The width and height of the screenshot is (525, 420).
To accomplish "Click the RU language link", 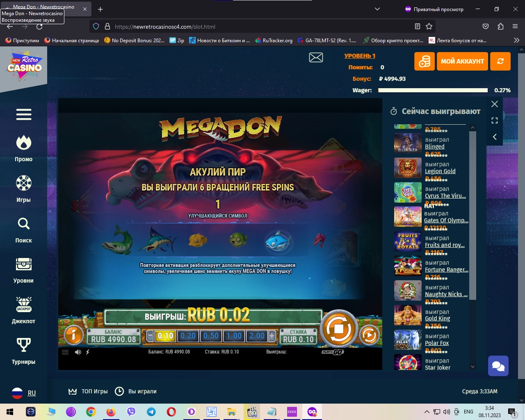I will [32, 393].
